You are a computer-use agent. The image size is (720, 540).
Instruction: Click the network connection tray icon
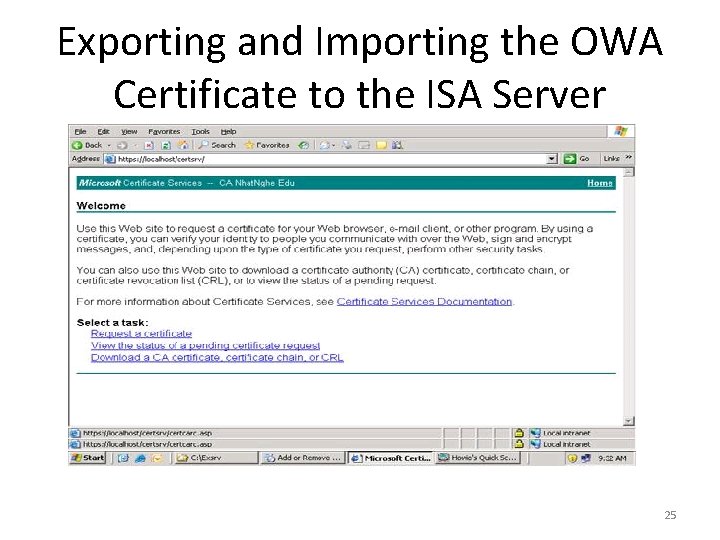click(585, 458)
